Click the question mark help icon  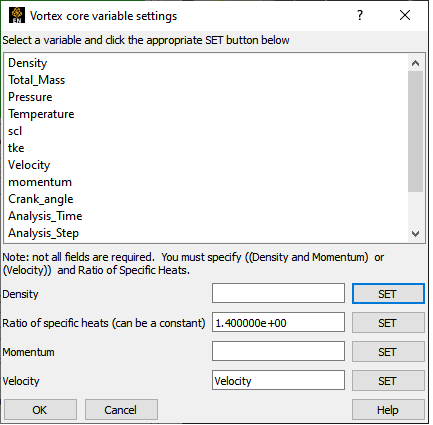[x=360, y=15]
